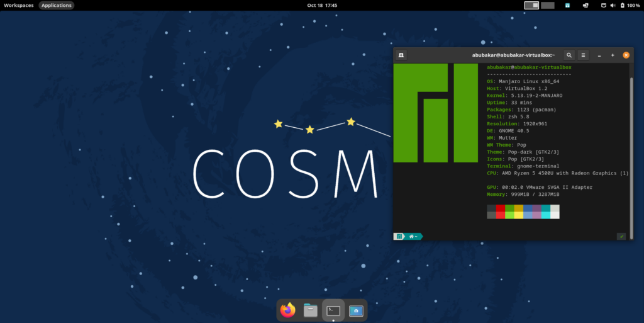
Task: Open the Oct 18 17:45 clock menu
Action: pyautogui.click(x=322, y=5)
